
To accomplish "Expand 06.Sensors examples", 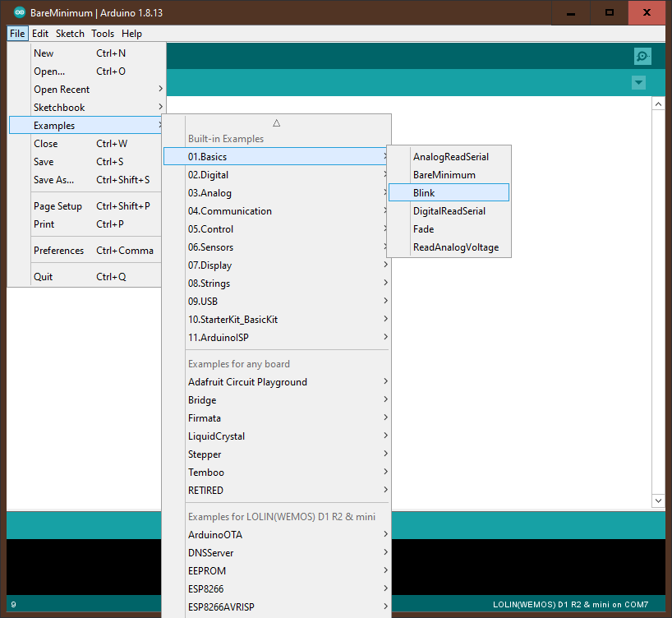I will click(x=276, y=247).
